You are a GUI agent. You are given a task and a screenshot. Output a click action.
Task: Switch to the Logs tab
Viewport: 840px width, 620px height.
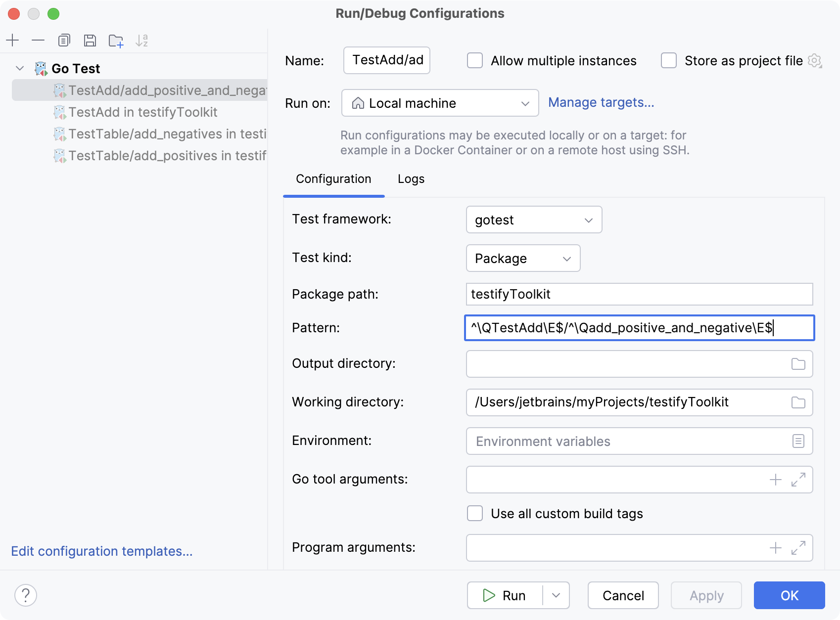411,179
